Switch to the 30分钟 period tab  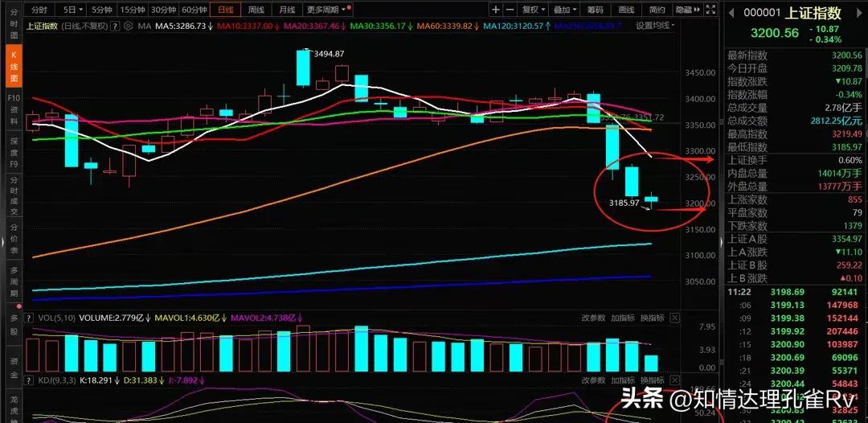(163, 10)
